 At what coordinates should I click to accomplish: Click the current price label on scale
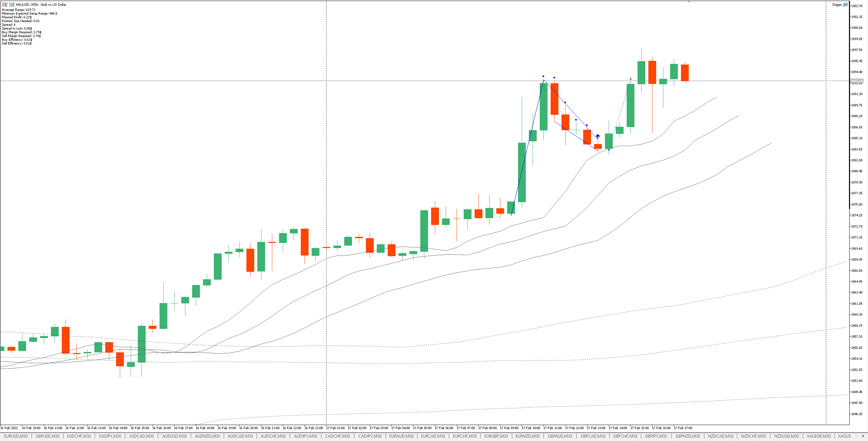(x=857, y=81)
